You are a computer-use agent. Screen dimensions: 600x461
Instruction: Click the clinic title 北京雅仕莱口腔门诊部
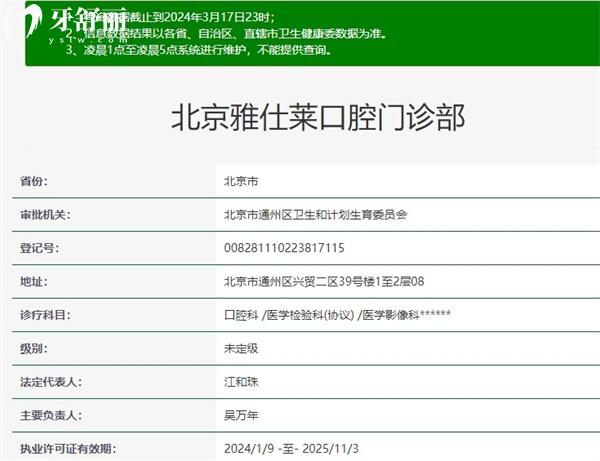(318, 117)
